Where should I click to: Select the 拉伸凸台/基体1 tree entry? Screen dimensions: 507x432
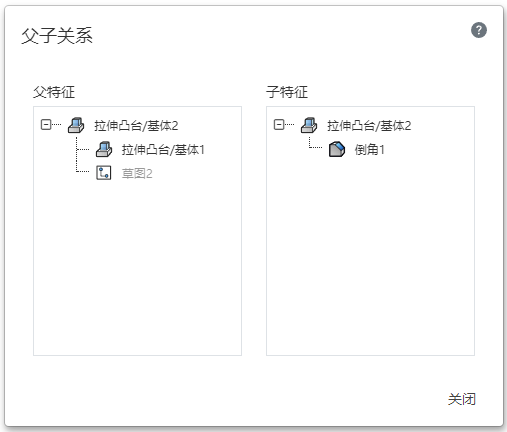pyautogui.click(x=163, y=150)
